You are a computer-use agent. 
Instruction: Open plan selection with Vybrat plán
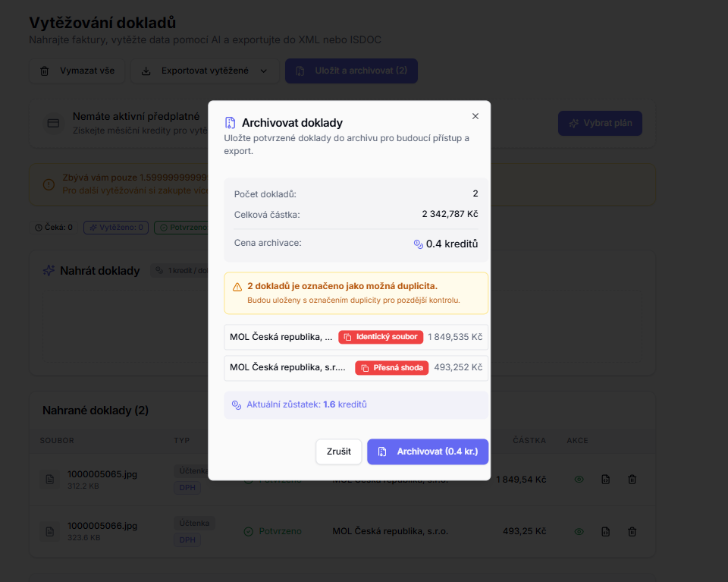(600, 123)
